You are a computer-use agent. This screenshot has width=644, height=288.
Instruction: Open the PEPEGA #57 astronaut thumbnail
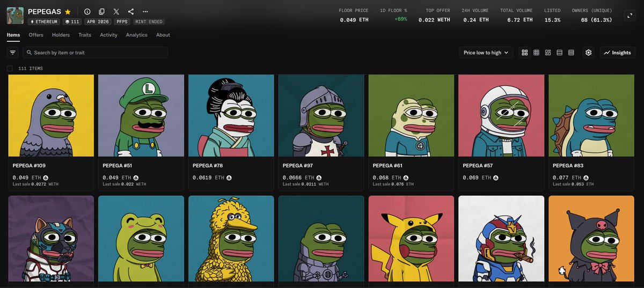tap(501, 115)
